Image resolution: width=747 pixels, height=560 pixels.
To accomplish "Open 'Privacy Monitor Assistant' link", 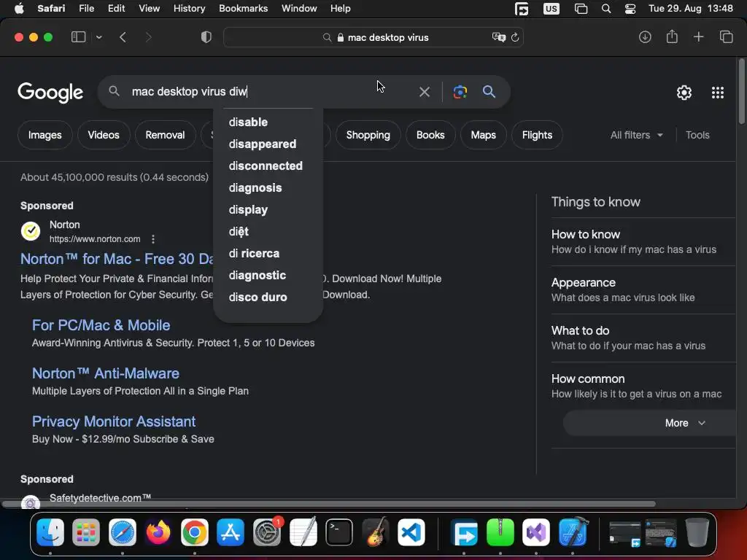I will coord(114,421).
